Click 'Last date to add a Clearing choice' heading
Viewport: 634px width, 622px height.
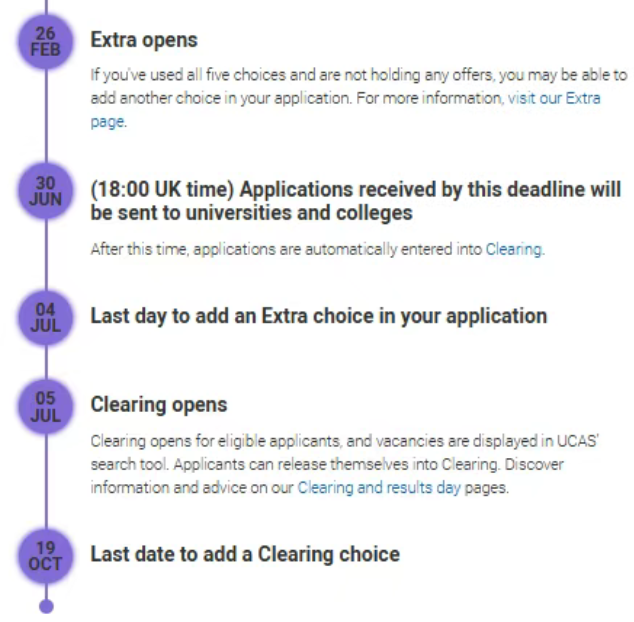pos(244,554)
